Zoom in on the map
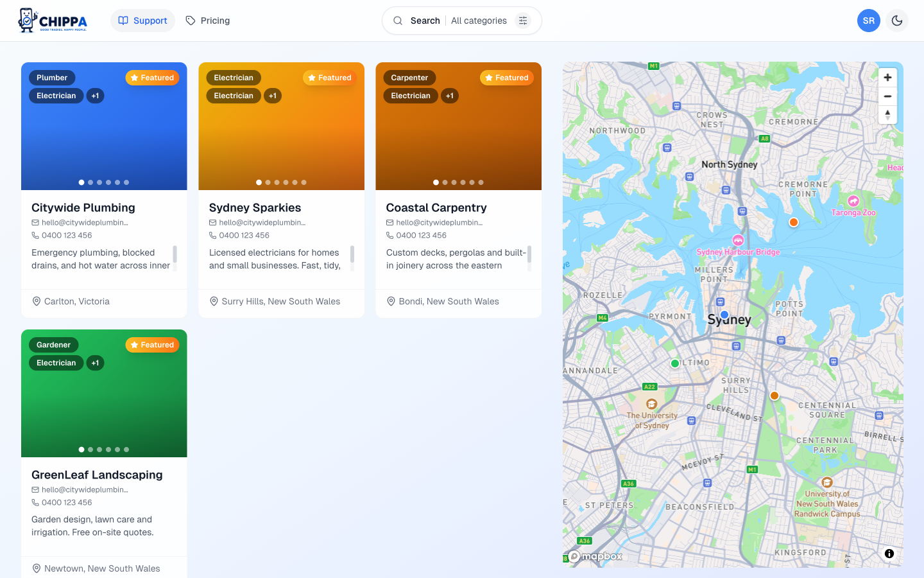This screenshot has width=924, height=578. coord(887,77)
